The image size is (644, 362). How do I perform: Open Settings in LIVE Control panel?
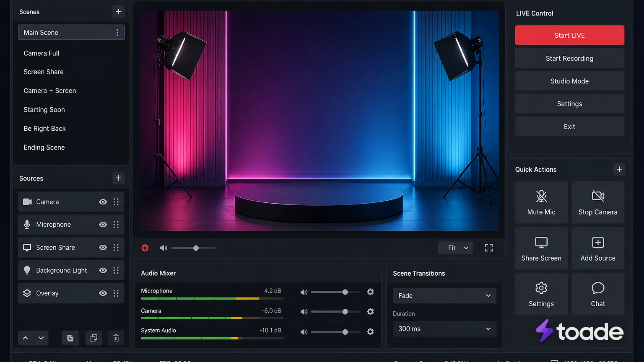point(569,104)
